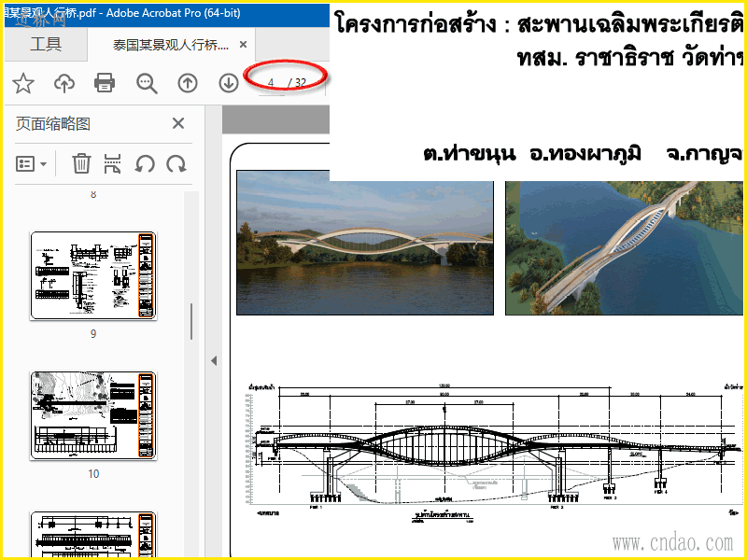Viewport: 747px width, 560px height.
Task: Open thumbnail options dropdown menu
Action: pos(32,164)
